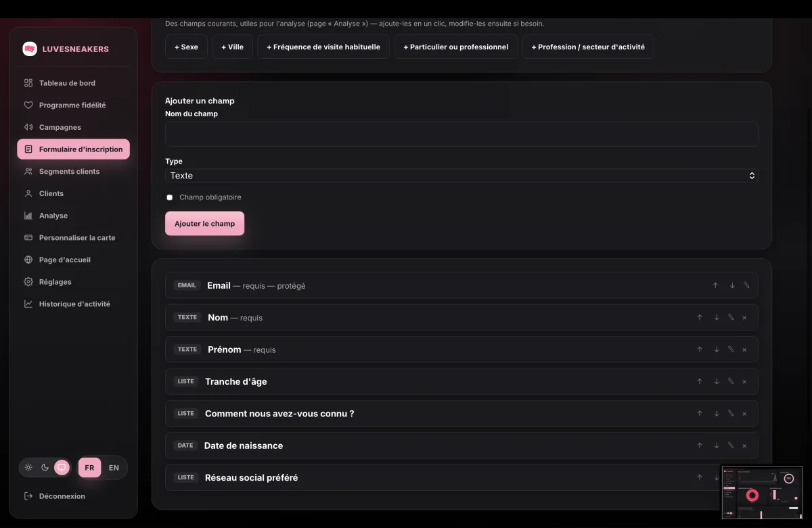812x528 pixels.
Task: Move the Email field down
Action: (x=732, y=285)
